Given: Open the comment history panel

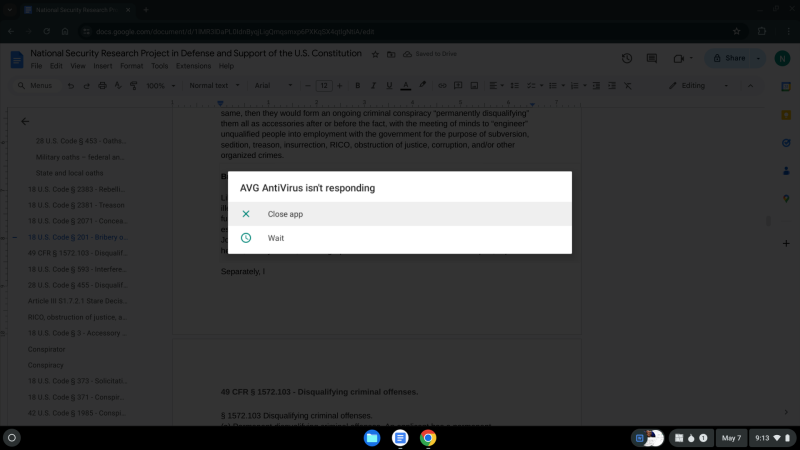Looking at the screenshot, I should point(652,58).
